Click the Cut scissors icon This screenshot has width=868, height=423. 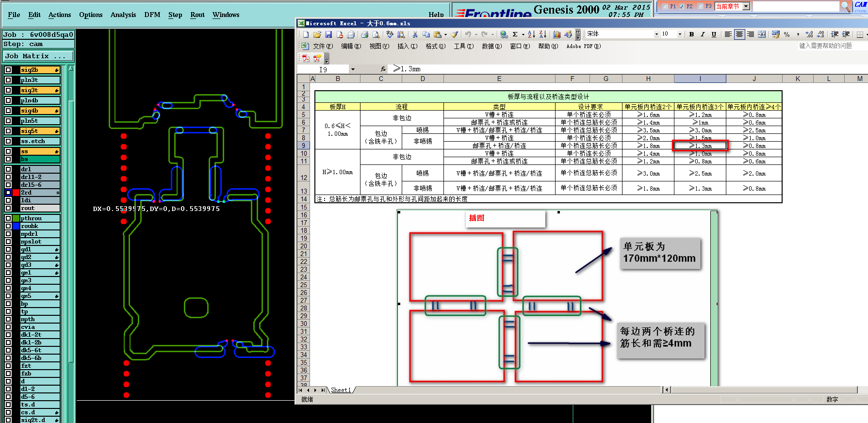[x=415, y=34]
